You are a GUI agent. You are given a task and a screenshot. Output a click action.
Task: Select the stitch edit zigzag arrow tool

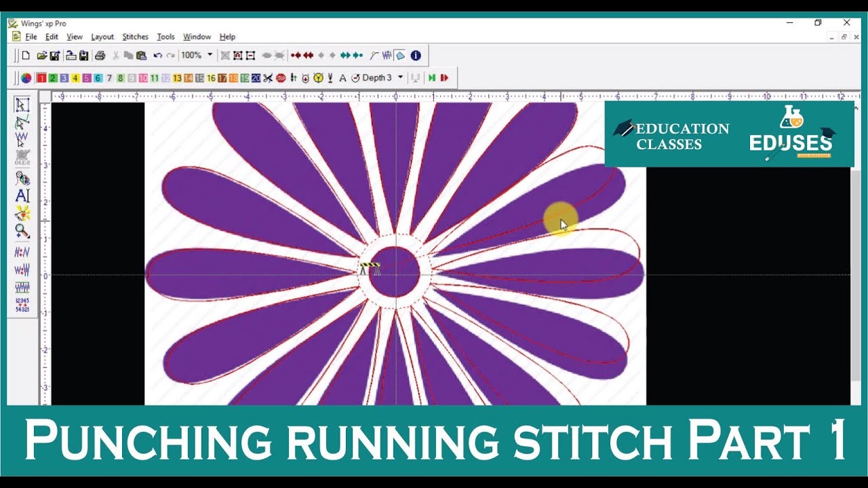click(22, 140)
